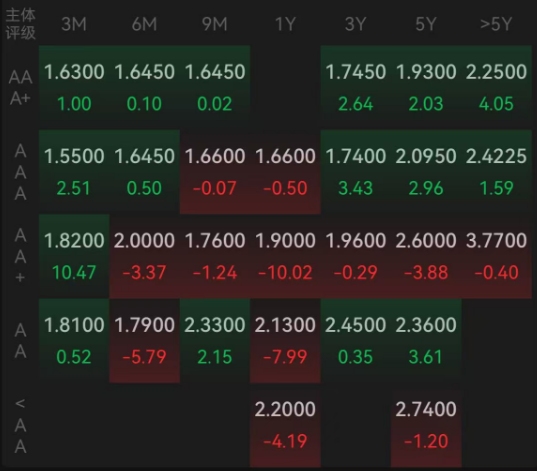Select the AA 1Y cell with -7.99
This screenshot has width=537, height=471.
point(285,340)
